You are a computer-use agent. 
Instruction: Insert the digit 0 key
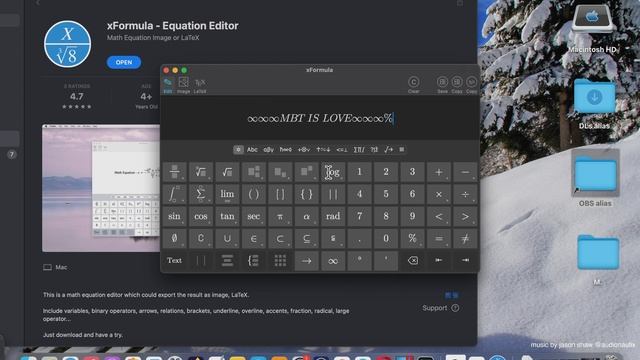(386, 238)
